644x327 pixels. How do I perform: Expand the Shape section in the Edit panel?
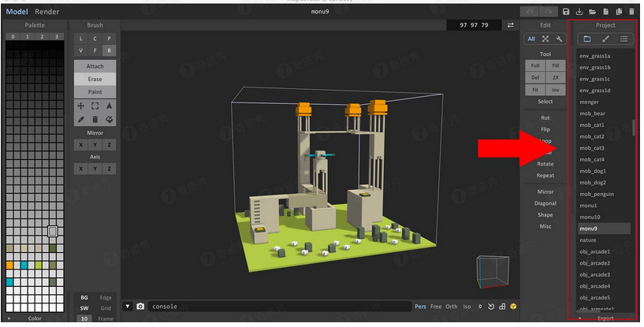(545, 215)
